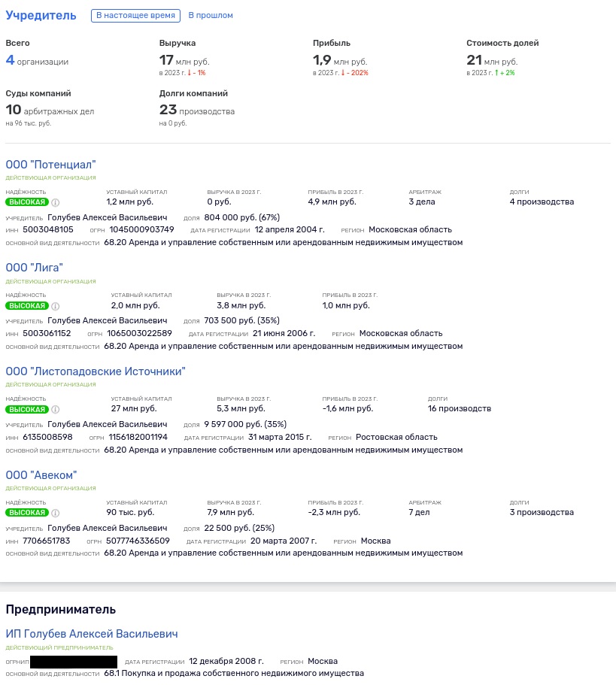Screen dimensions: 616x685
Task: Click Лига ОГРН 1065003022589
Action: [x=139, y=333]
